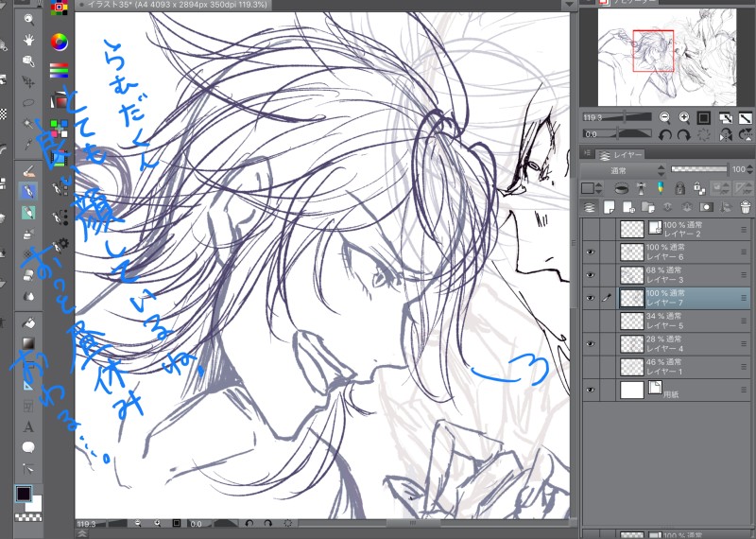Toggle visibility of レイヤー 3
Viewport: 756px width, 539px height.
pyautogui.click(x=590, y=274)
